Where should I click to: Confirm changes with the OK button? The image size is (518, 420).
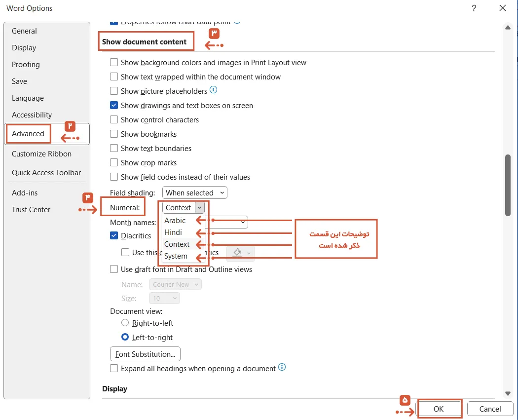click(439, 409)
